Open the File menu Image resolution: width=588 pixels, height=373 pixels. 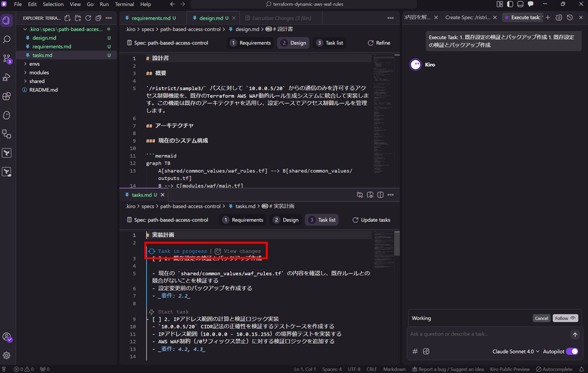tap(18, 4)
